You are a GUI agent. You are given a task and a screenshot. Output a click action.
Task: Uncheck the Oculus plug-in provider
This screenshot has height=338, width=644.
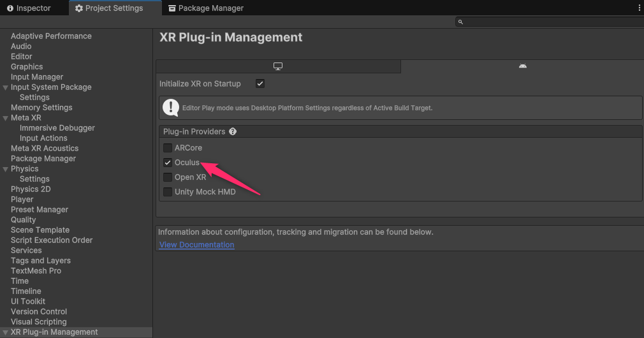(x=168, y=163)
